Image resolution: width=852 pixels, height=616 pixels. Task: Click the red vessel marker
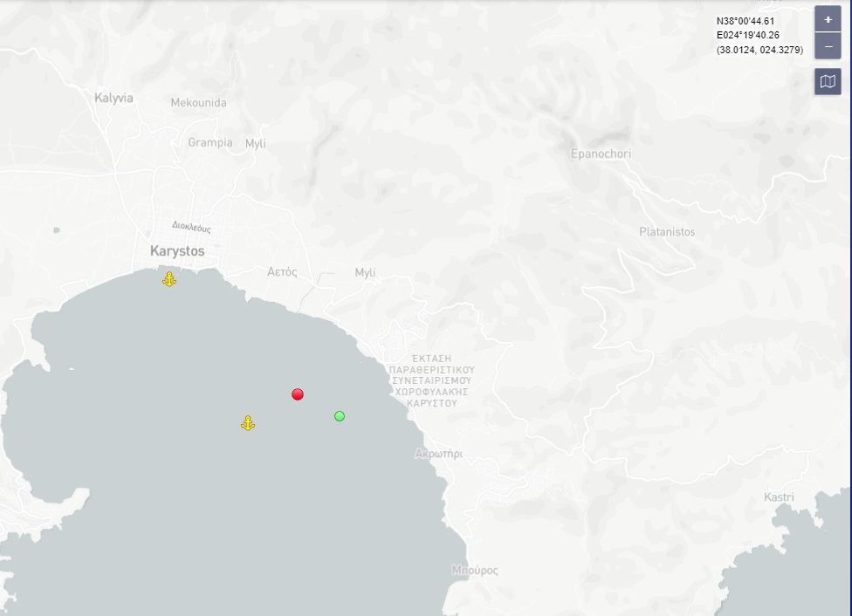[298, 394]
